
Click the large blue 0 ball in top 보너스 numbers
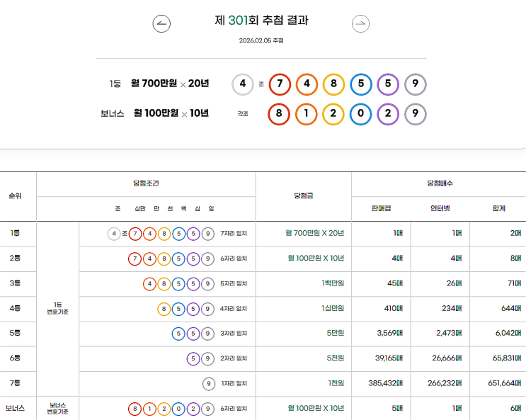pyautogui.click(x=360, y=114)
